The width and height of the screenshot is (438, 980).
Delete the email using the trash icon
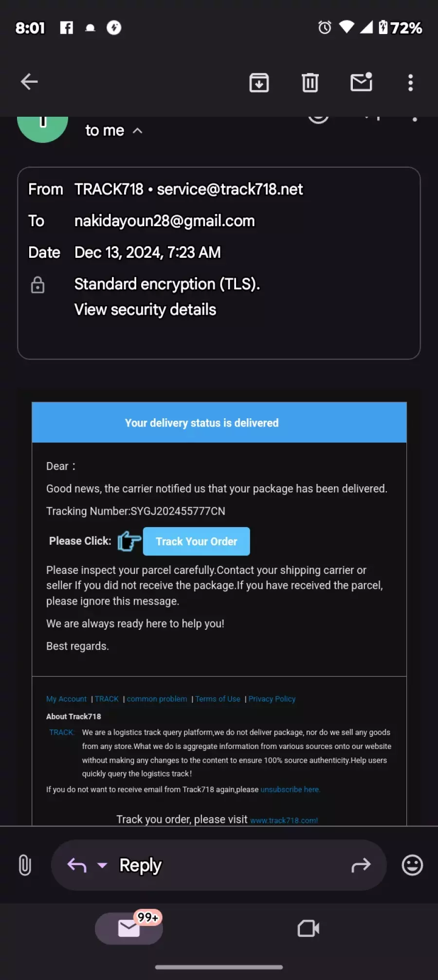click(x=310, y=83)
